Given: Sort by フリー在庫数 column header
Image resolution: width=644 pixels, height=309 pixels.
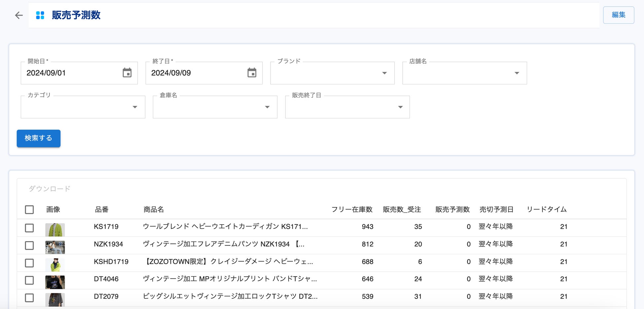Looking at the screenshot, I should 352,210.
